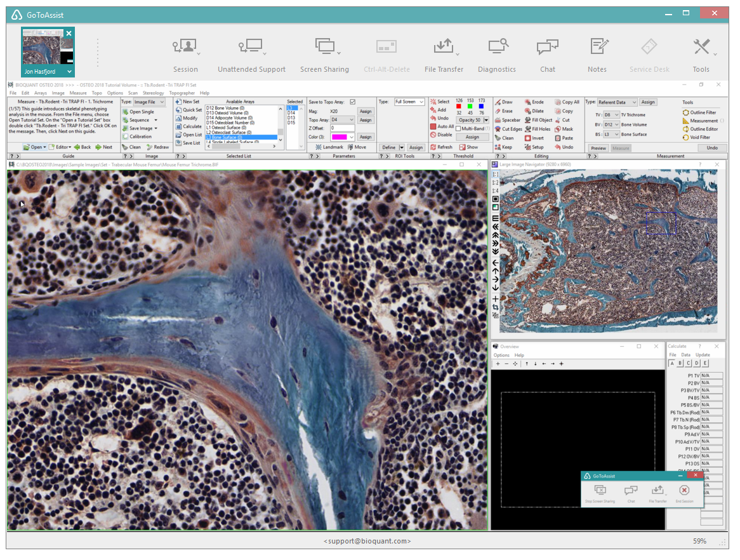This screenshot has height=560, width=740.
Task: Open the Stereology menu
Action: [153, 93]
